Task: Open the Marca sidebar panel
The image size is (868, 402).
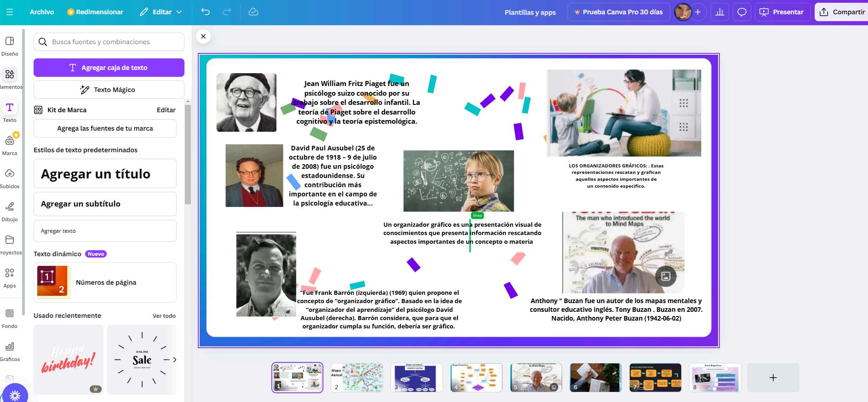Action: click(x=10, y=145)
